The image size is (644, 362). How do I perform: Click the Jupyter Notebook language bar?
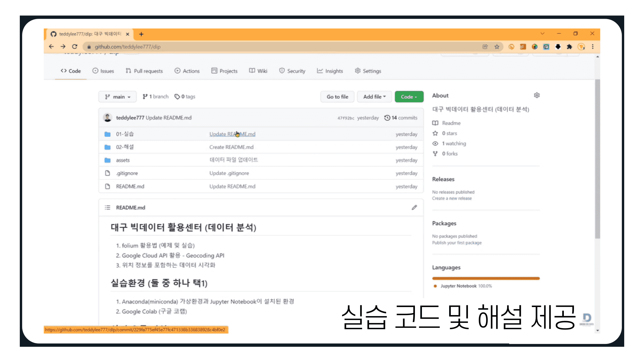pyautogui.click(x=486, y=278)
